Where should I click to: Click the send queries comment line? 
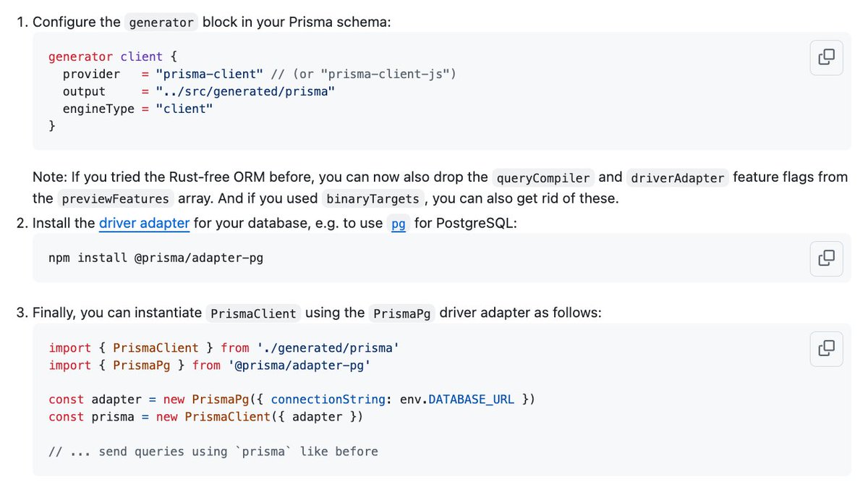pyautogui.click(x=213, y=452)
